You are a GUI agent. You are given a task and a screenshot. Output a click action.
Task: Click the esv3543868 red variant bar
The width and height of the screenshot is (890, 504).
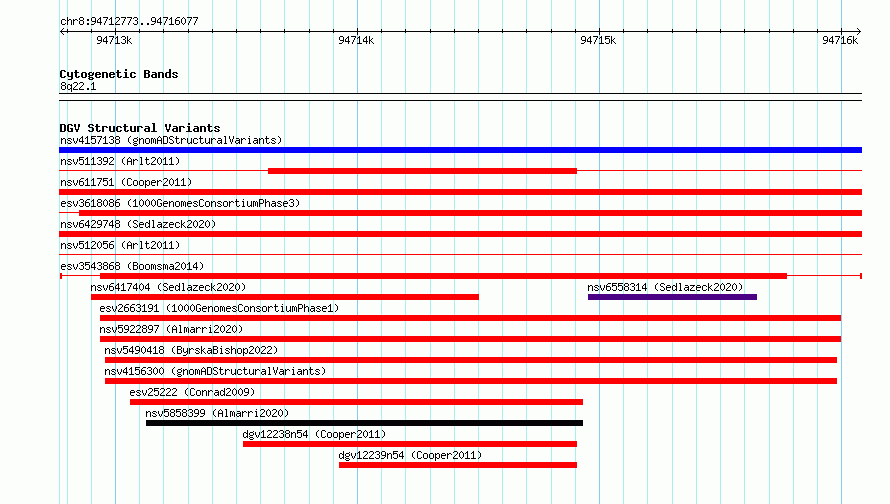pos(443,276)
